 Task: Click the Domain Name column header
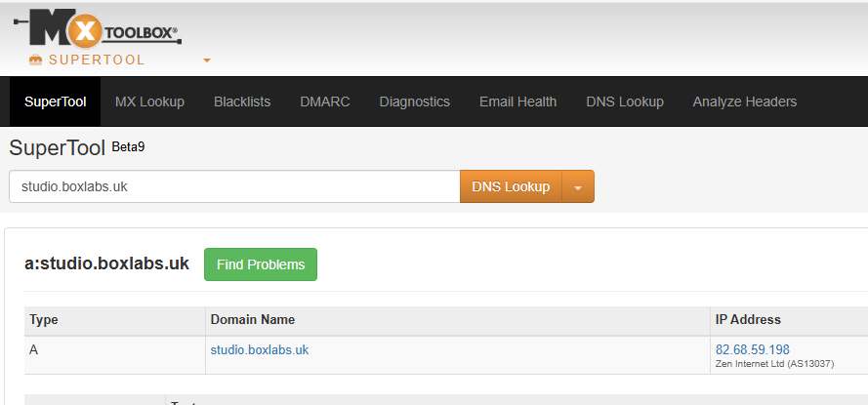point(252,320)
